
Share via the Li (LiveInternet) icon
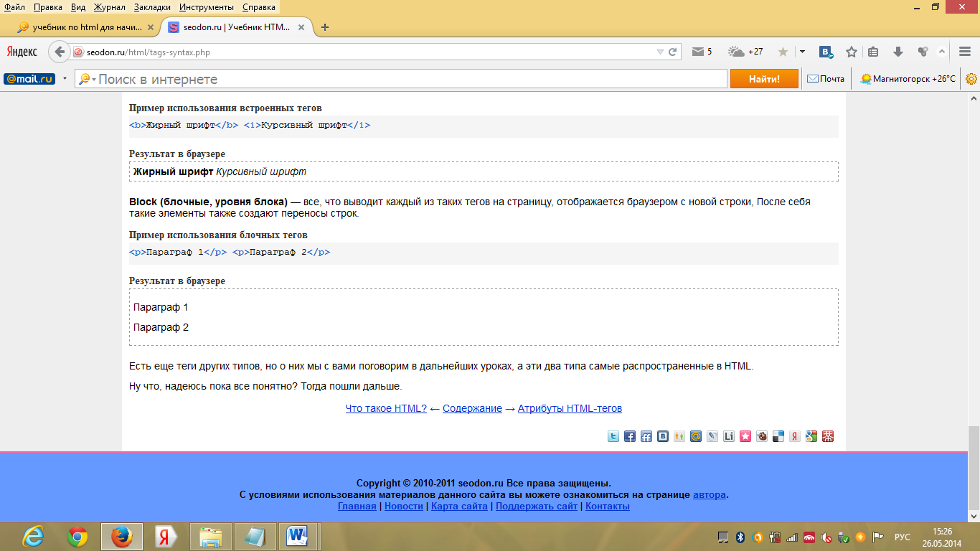(x=729, y=436)
